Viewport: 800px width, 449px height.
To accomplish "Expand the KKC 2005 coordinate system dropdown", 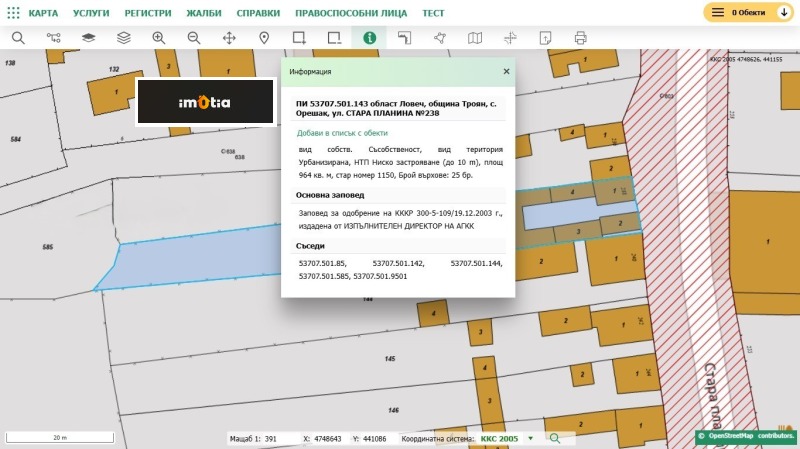I will point(531,438).
